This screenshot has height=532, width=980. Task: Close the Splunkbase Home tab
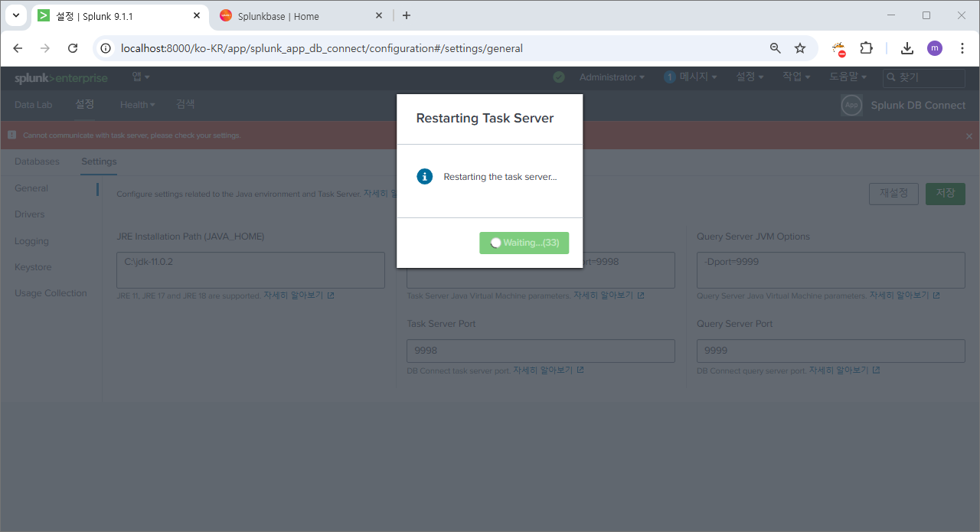[x=378, y=15]
